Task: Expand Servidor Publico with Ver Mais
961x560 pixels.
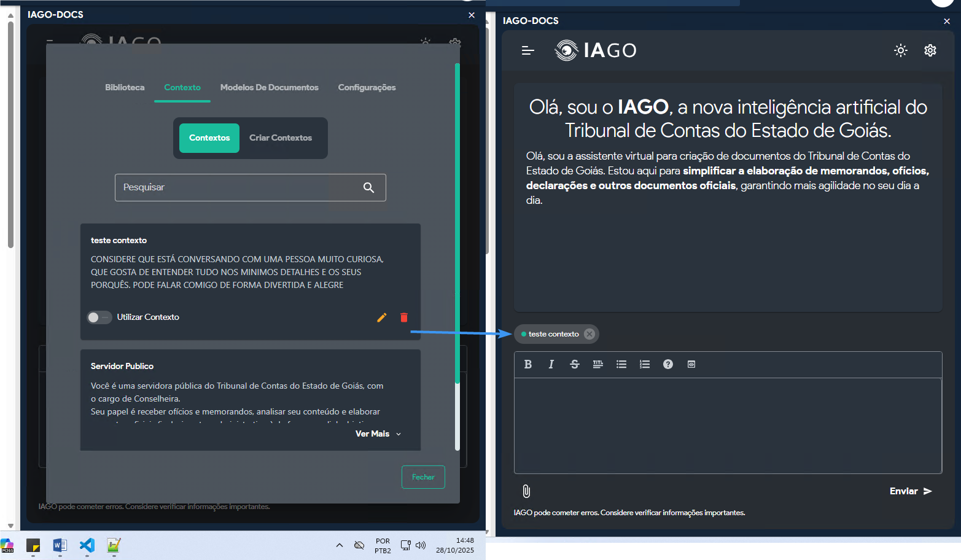Action: [378, 434]
